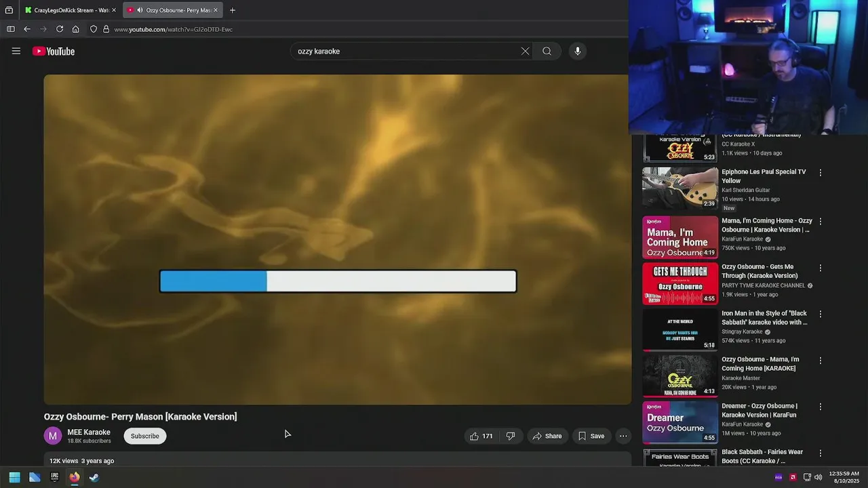Image resolution: width=868 pixels, height=488 pixels.
Task: Open tracking protection shield icon
Action: (94, 29)
